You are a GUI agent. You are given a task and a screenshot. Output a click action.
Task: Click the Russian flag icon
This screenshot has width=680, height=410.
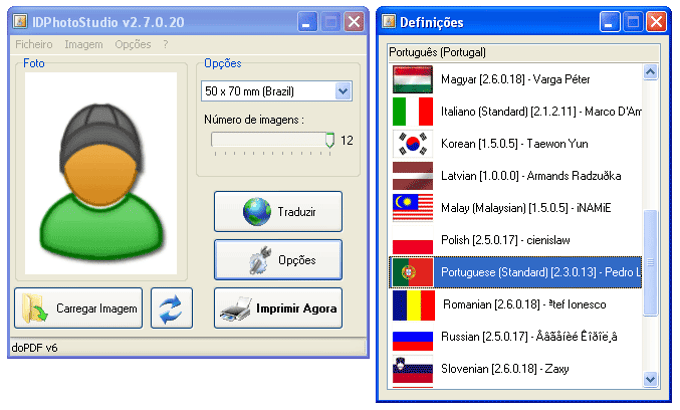point(412,337)
